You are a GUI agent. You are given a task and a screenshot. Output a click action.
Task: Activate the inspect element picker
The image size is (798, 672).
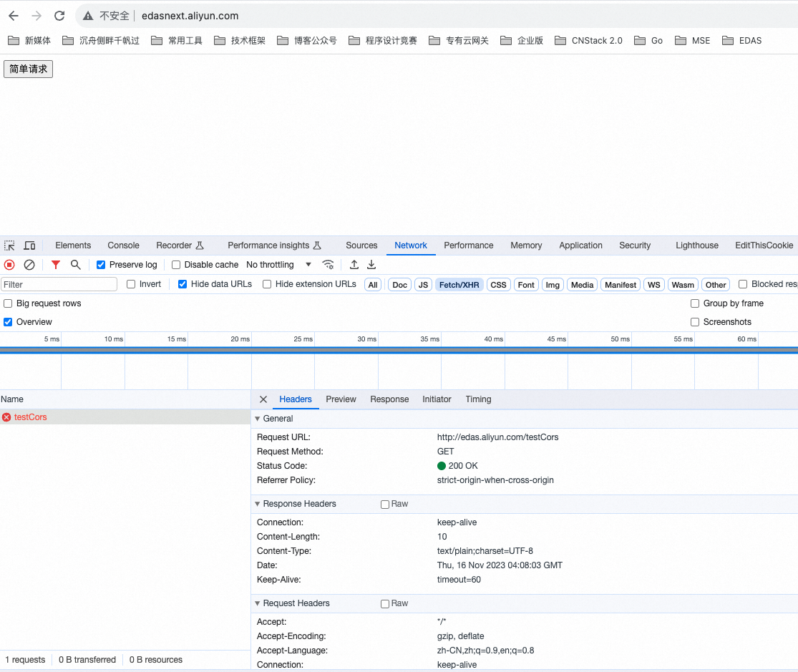[x=9, y=245]
